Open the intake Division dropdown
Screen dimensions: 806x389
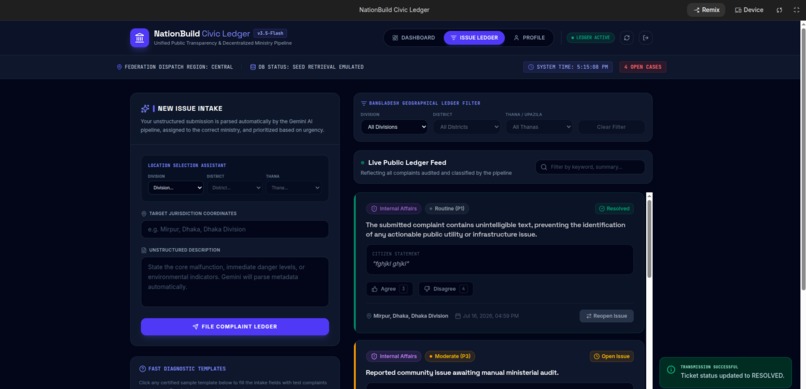tap(176, 188)
